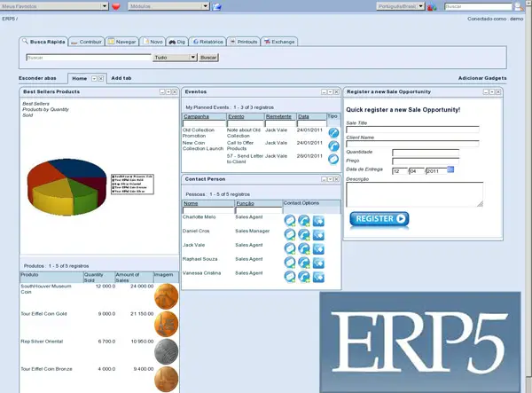Open Register a new Sale Opportunity options arrow
This screenshot has height=393, width=532.
[x=491, y=92]
